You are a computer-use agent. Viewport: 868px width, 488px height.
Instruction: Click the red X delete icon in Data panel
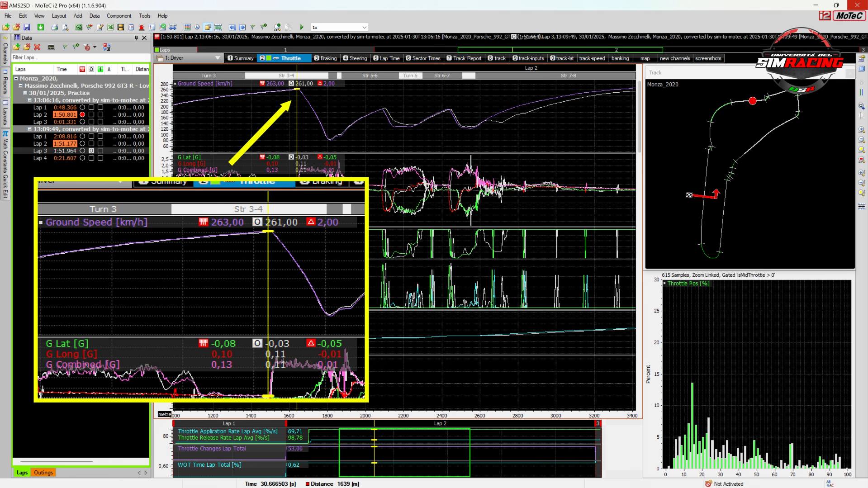[37, 47]
